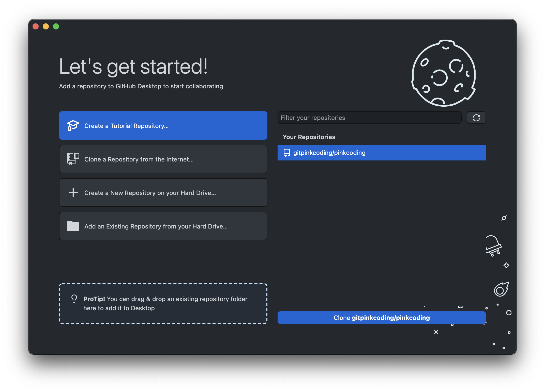Minimize the window with the yellow button
Viewport: 545px width, 392px height.
click(46, 26)
